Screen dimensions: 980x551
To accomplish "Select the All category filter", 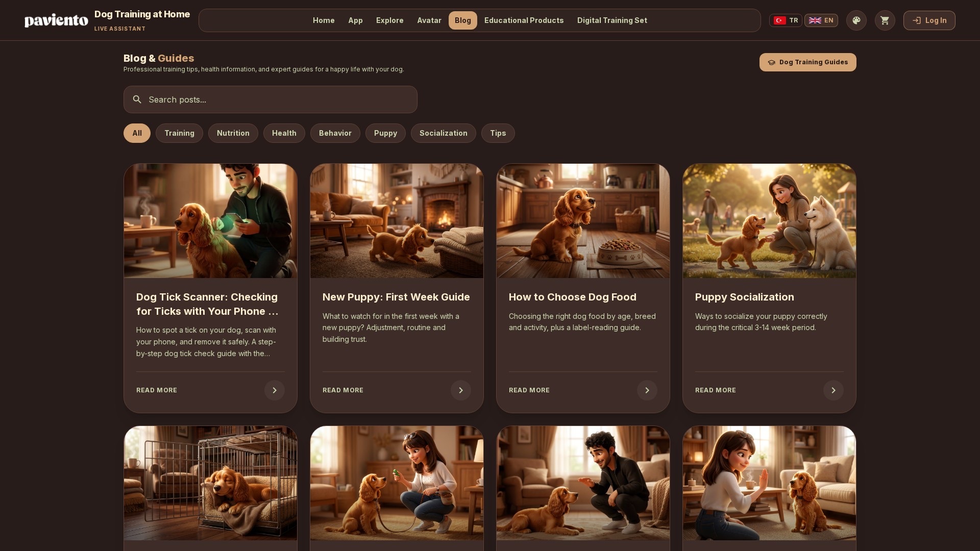I will [137, 133].
